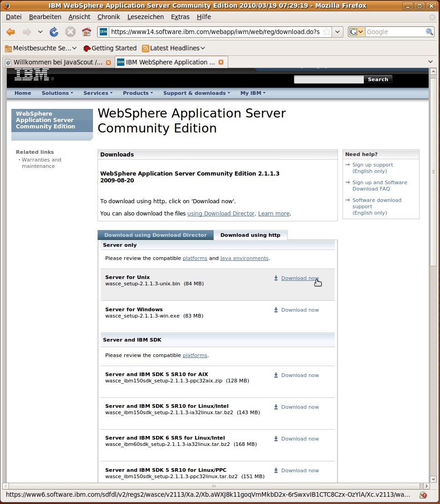Click the stop loading icon
The width and height of the screenshot is (440, 504).
click(x=70, y=32)
